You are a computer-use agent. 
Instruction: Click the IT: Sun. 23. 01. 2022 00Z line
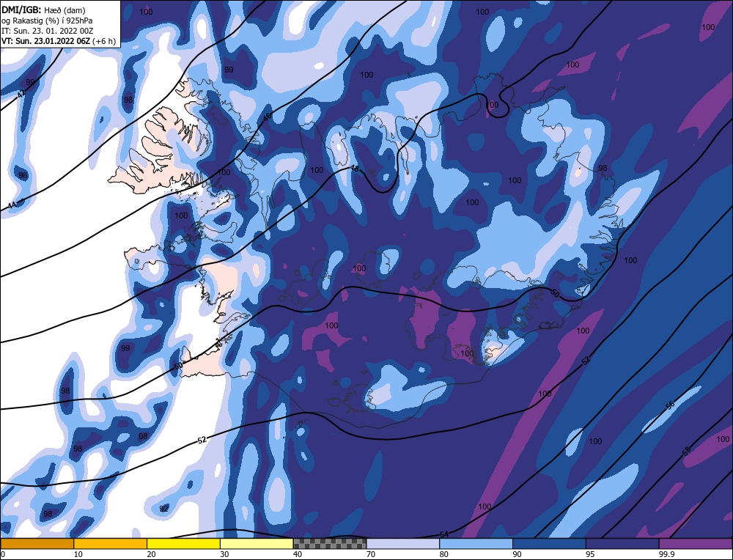47,31
